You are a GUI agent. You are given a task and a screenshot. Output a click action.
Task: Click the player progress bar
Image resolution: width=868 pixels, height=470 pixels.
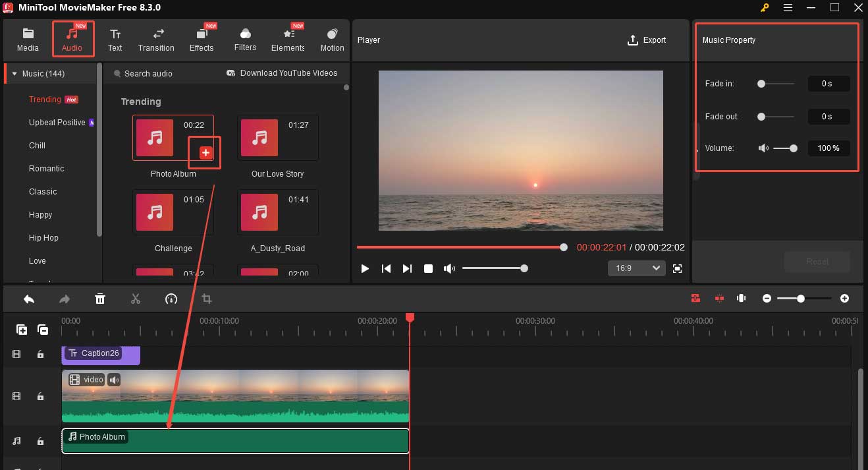(x=462, y=247)
